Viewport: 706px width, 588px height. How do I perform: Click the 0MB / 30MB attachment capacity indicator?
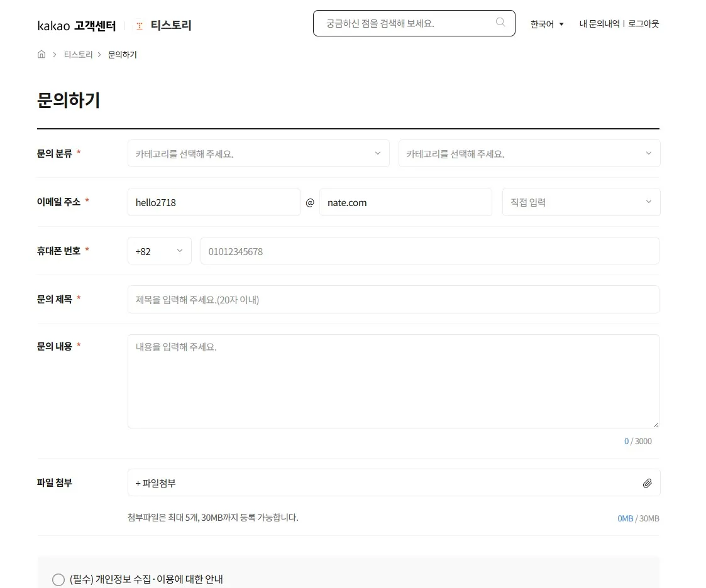tap(638, 518)
